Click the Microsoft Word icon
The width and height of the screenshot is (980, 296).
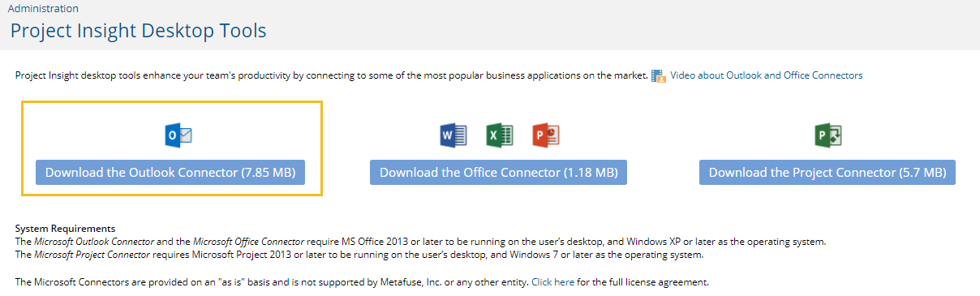coord(453,135)
